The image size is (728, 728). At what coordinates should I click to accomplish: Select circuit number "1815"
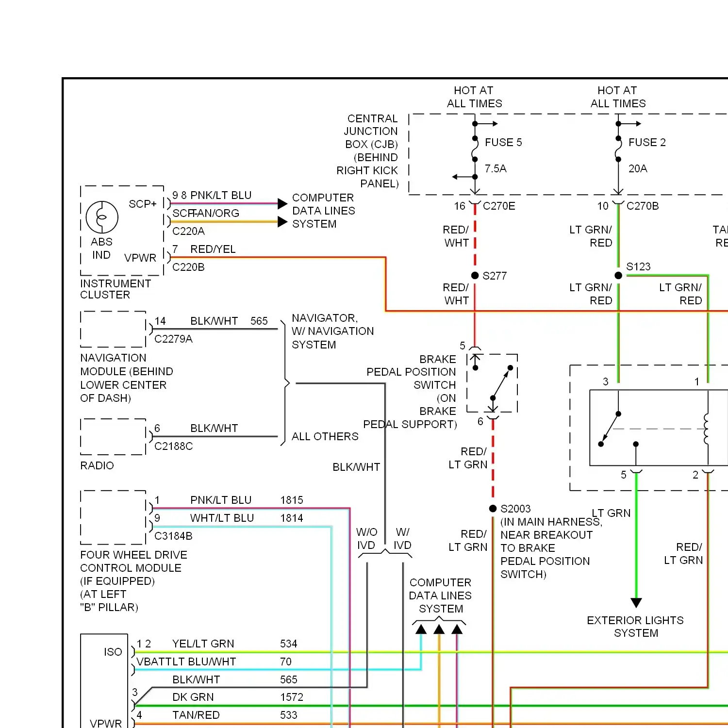pyautogui.click(x=292, y=500)
